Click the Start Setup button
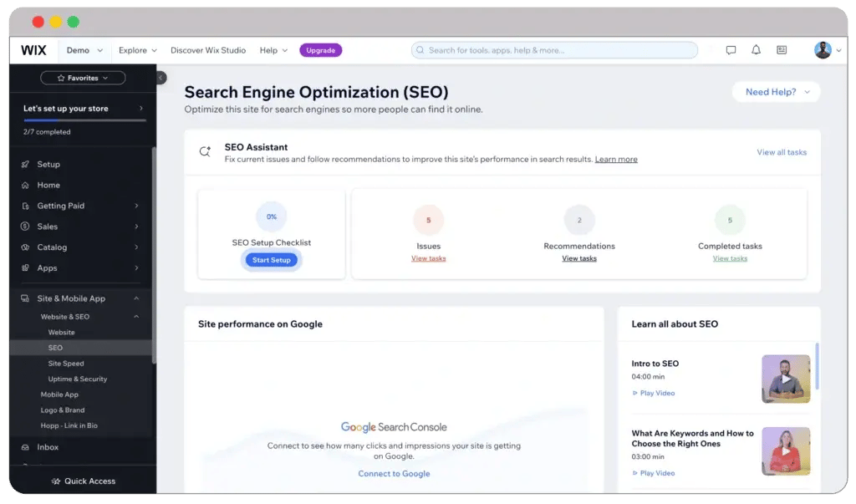856x504 pixels. point(272,260)
